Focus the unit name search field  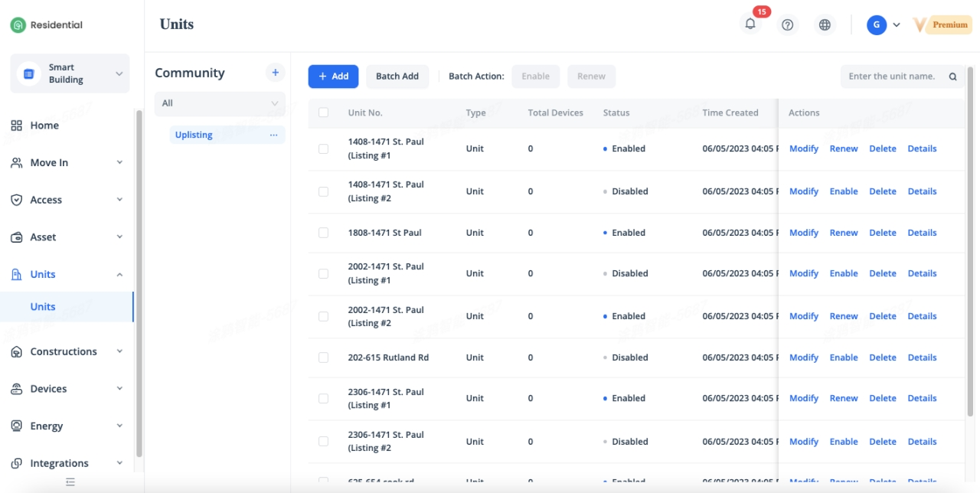click(x=892, y=77)
